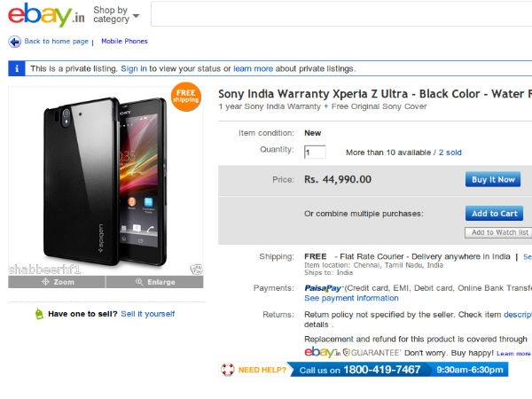This screenshot has height=399, width=532.
Task: Go back to home page
Action: (56, 42)
